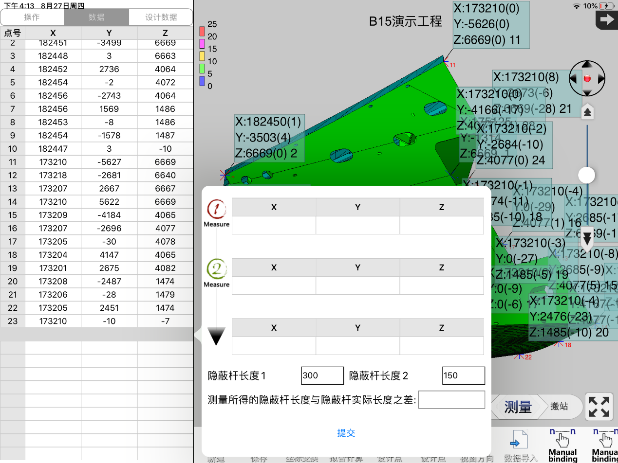Viewport: 618px width, 463px height.
Task: Tap the red Measure 1 icon
Action: tap(217, 209)
